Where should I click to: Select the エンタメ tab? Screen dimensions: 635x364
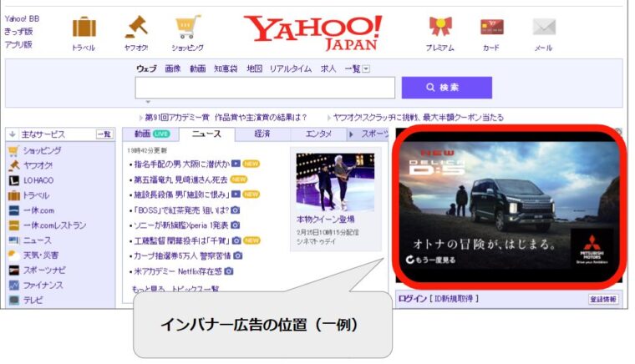coord(318,134)
